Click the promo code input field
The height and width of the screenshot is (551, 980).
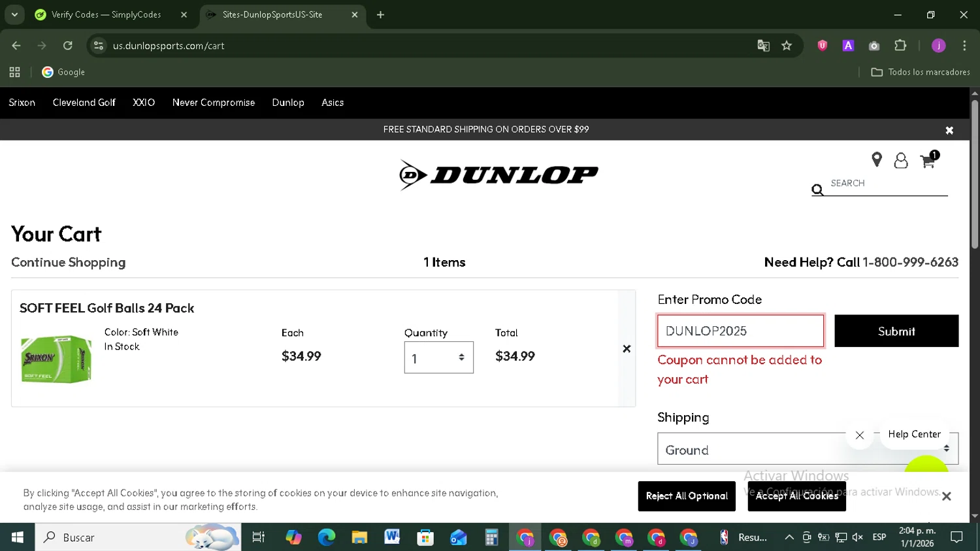click(741, 331)
